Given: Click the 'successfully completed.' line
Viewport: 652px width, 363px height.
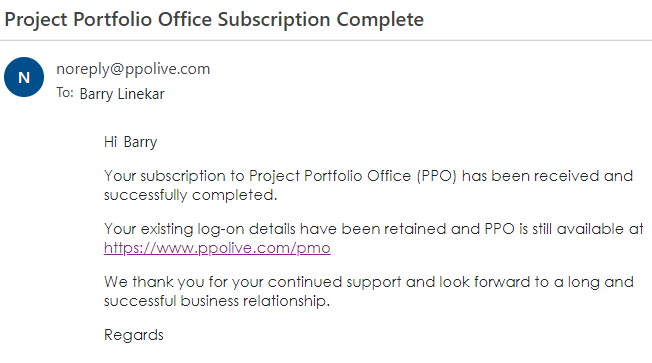Looking at the screenshot, I should coord(190,195).
